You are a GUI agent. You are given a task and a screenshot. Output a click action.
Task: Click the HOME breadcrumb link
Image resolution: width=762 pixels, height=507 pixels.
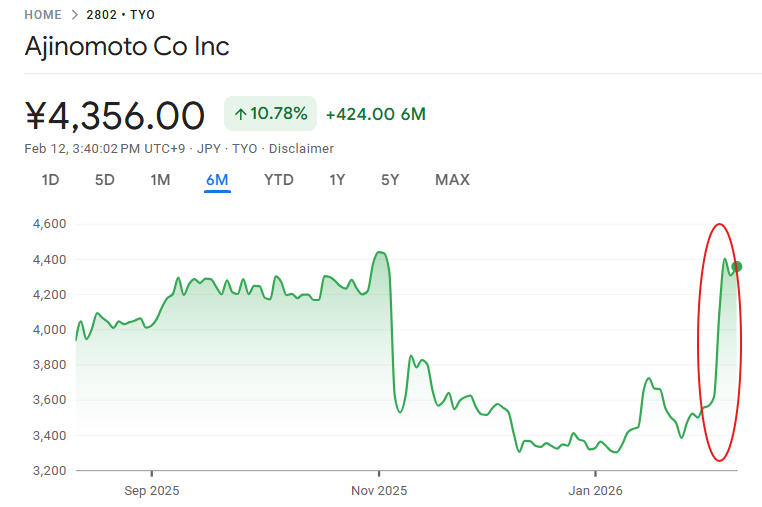click(42, 15)
